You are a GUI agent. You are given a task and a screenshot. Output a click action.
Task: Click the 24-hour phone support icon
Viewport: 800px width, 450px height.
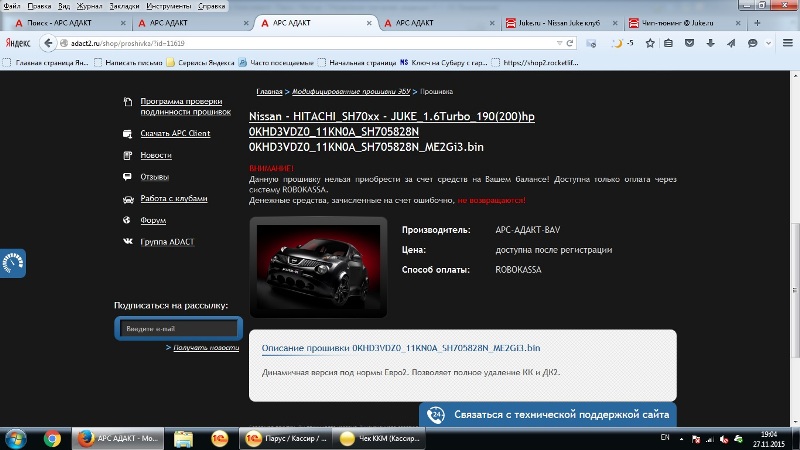436,415
